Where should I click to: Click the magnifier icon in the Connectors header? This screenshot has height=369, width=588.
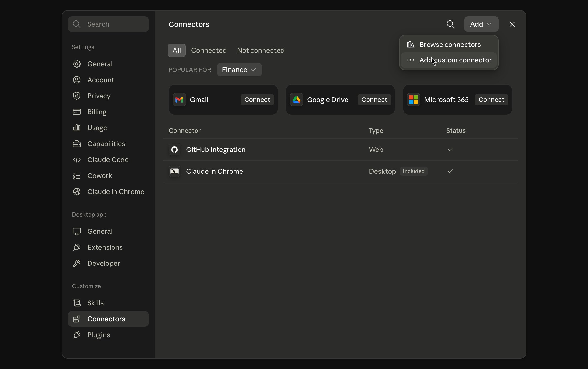[450, 24]
